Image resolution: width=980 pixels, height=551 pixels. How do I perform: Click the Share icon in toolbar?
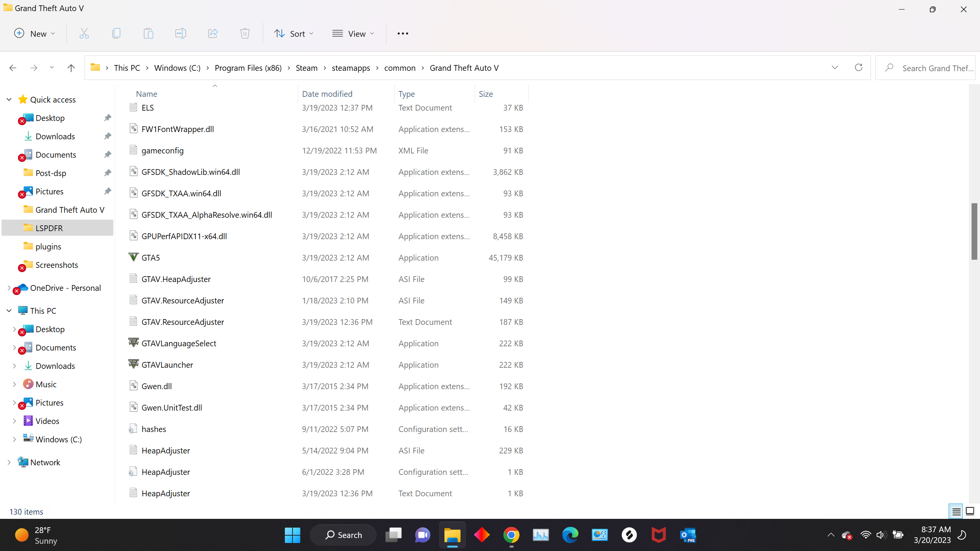point(213,34)
